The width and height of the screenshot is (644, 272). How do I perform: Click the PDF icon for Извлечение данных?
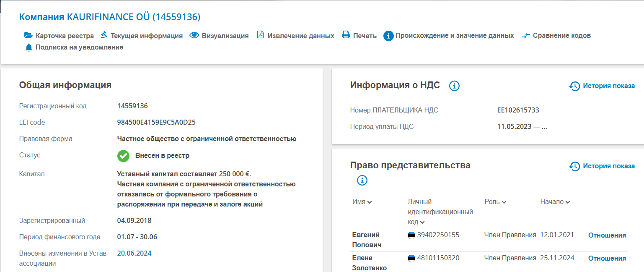pos(260,35)
